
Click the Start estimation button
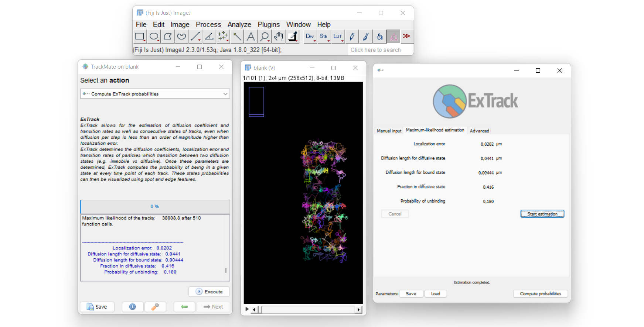(542, 214)
